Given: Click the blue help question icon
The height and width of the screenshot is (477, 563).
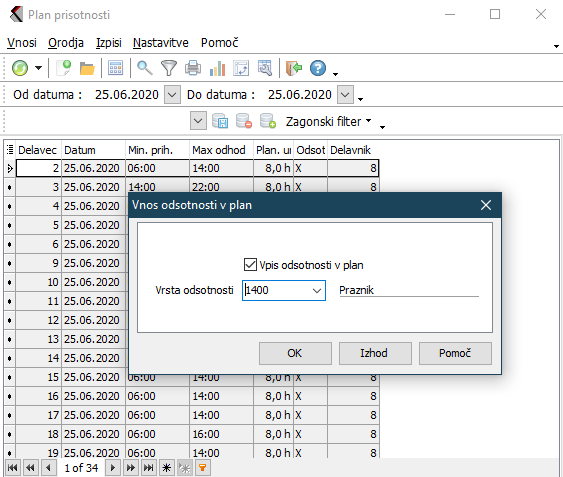Looking at the screenshot, I should pos(318,68).
